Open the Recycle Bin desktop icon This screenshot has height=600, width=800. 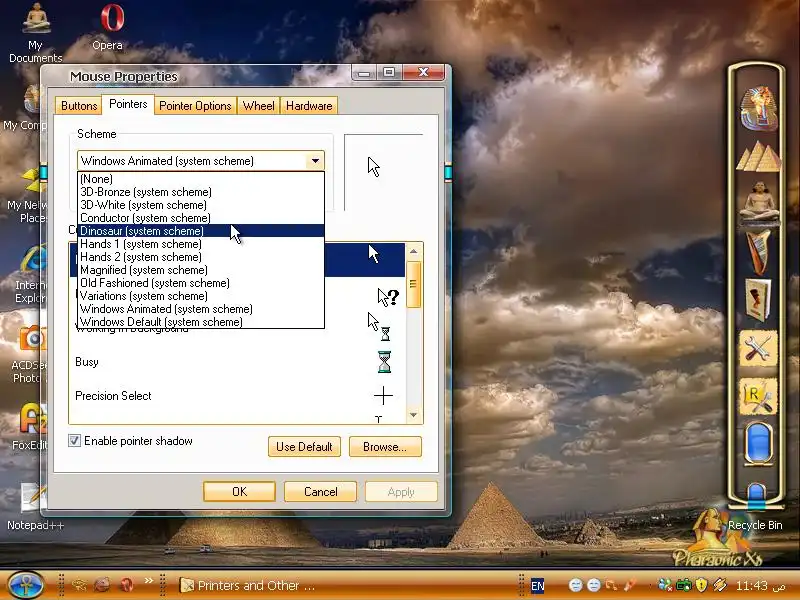[x=755, y=506]
